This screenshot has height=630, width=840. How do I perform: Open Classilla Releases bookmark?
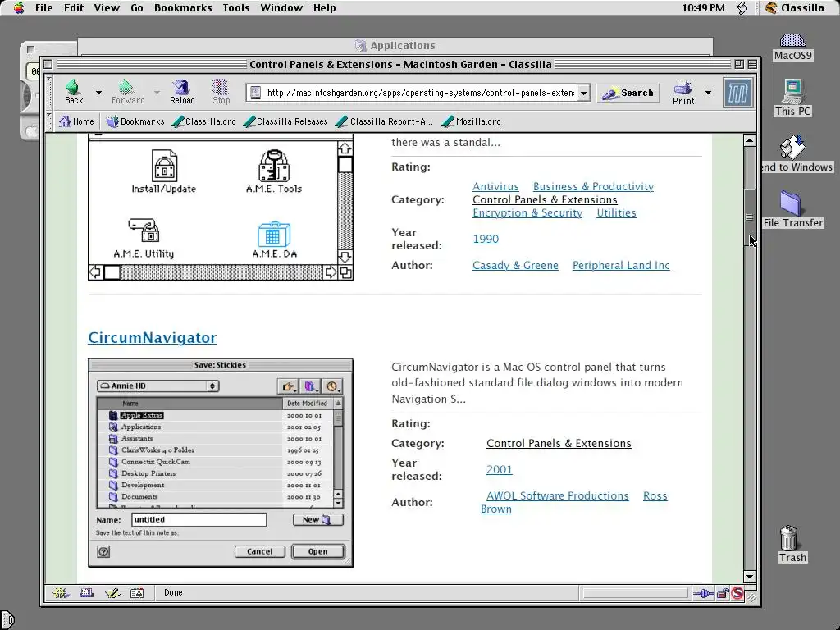point(285,121)
